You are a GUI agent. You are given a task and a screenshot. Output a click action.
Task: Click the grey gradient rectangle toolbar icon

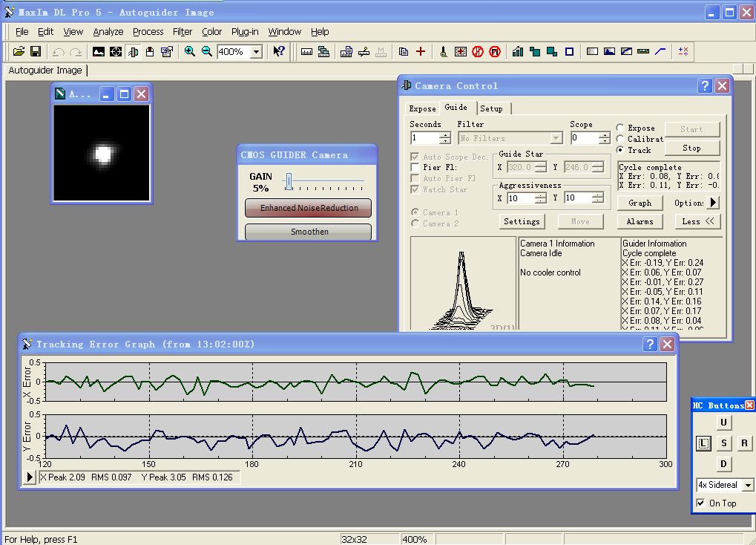click(x=592, y=51)
